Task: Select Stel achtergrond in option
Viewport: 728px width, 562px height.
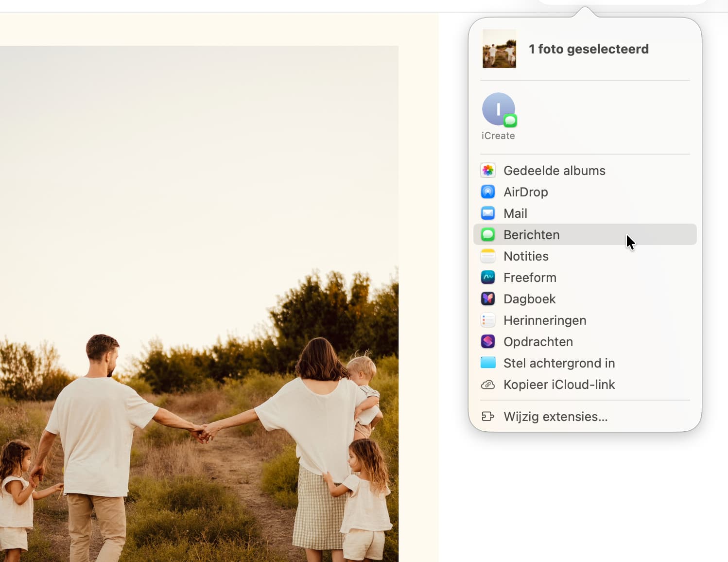Action: 585,363
